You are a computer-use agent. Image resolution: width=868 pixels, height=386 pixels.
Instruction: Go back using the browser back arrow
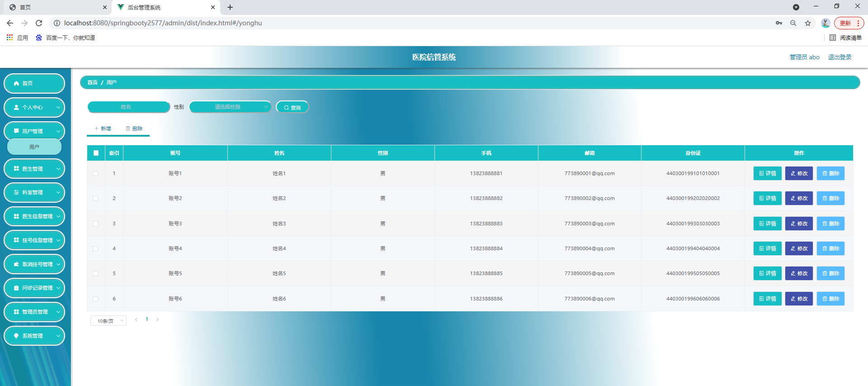point(10,23)
